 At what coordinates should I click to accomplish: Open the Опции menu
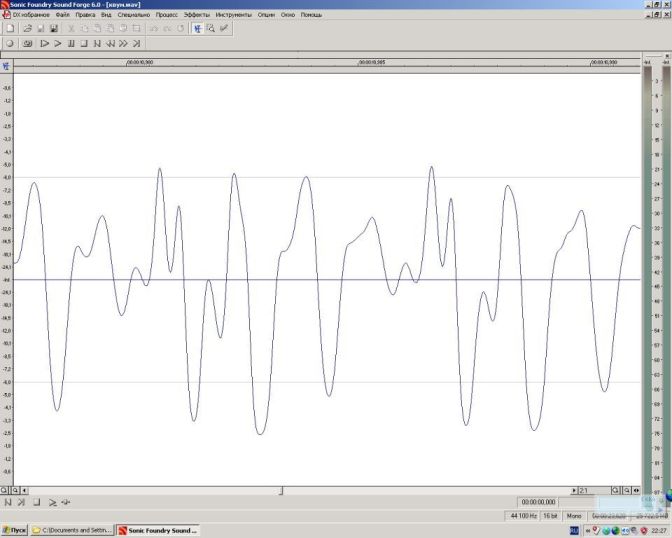tap(266, 15)
